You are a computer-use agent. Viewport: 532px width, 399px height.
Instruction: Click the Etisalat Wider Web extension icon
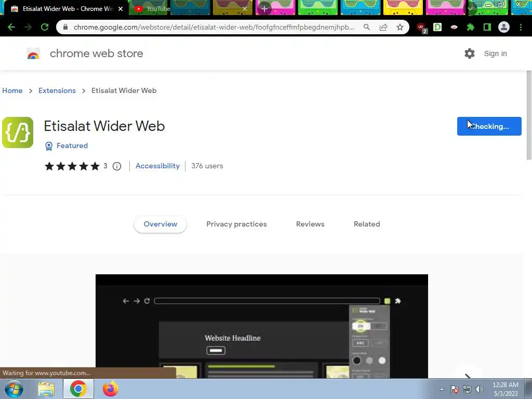pos(18,132)
